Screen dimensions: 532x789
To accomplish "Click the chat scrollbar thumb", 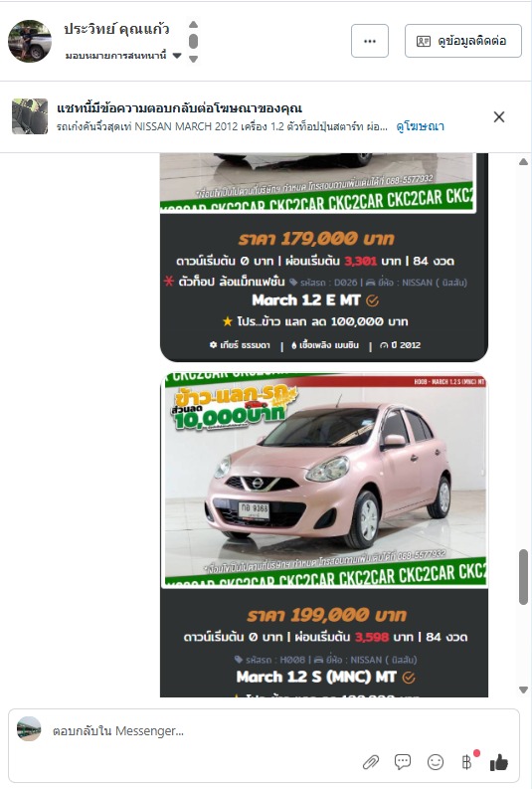I will click(x=523, y=577).
